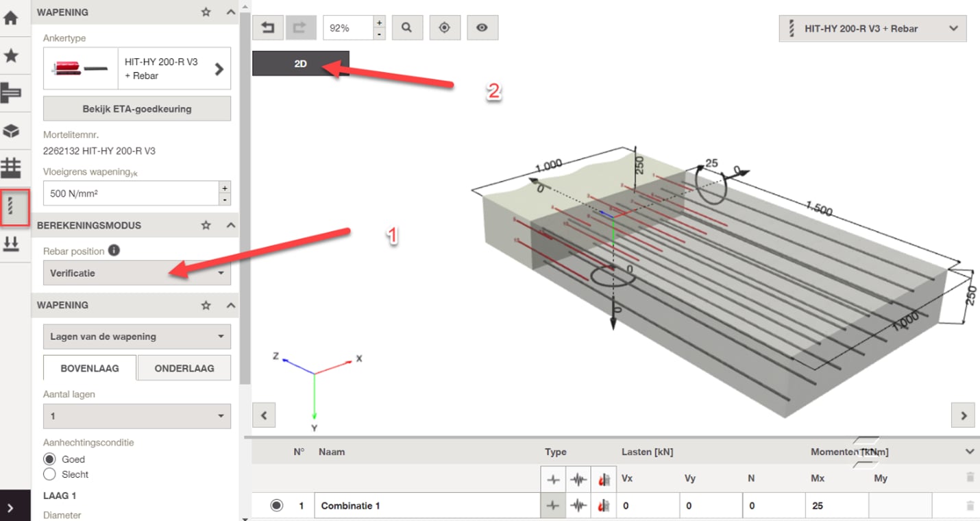Toggle the eye visibility button

pyautogui.click(x=482, y=28)
